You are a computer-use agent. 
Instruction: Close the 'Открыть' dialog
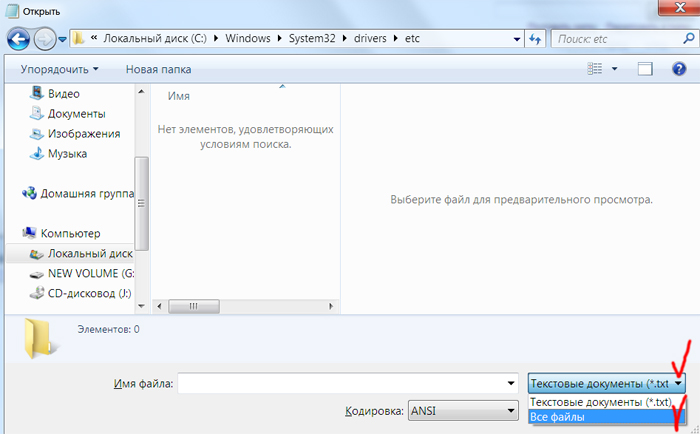(679, 7)
